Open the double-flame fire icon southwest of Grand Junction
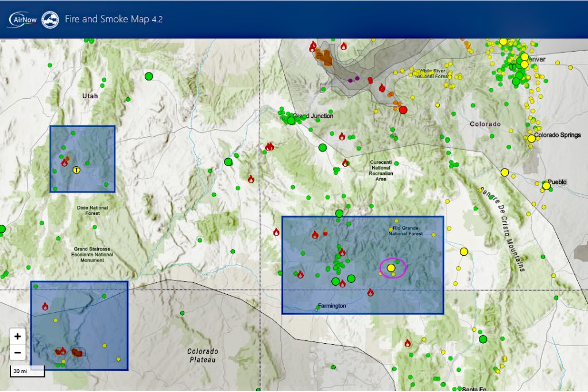The image size is (588, 392). tap(269, 147)
